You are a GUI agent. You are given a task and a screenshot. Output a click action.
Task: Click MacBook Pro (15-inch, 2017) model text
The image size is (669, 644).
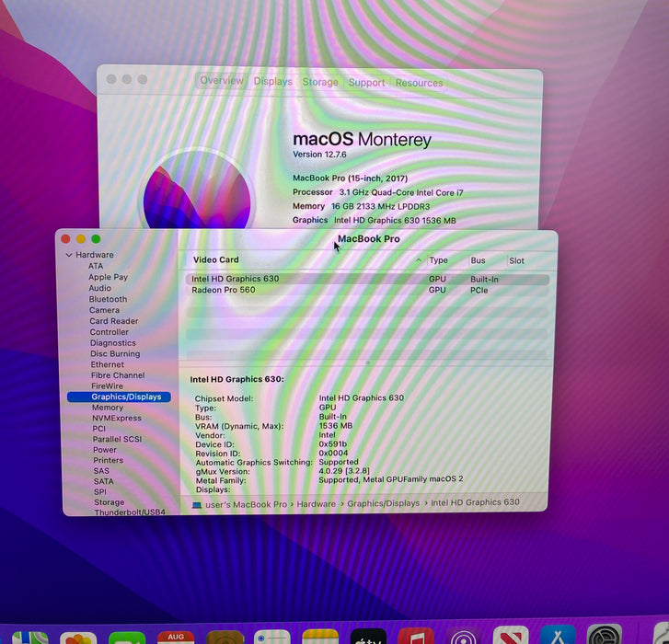pos(350,178)
